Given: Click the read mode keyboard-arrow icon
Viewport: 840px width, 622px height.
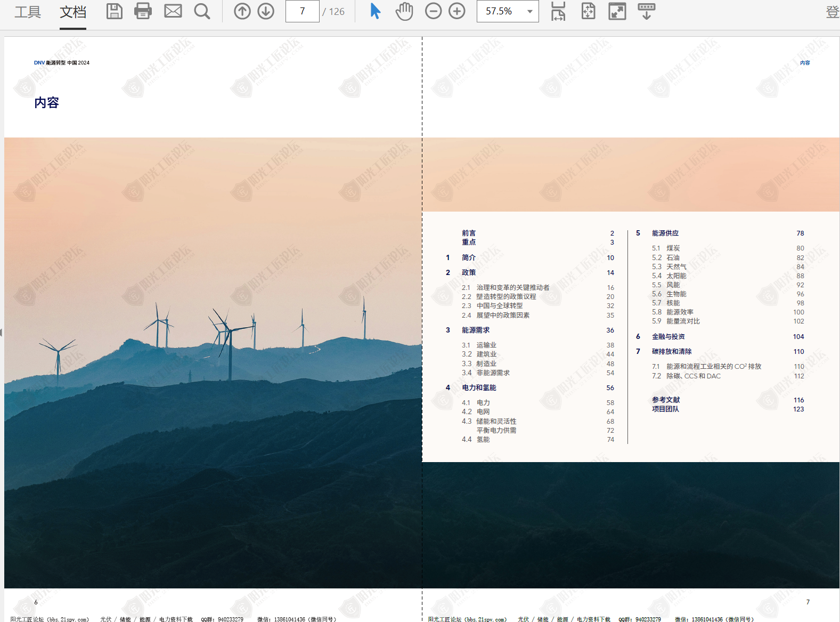Looking at the screenshot, I should coord(647,11).
